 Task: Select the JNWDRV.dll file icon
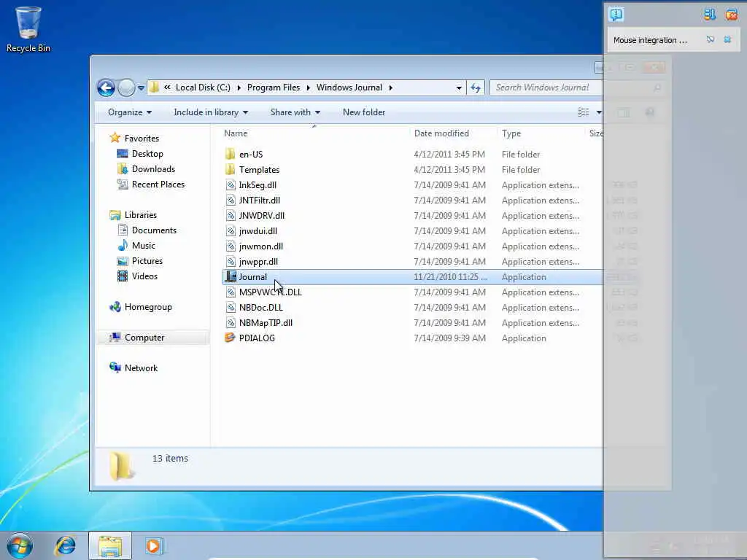point(230,215)
